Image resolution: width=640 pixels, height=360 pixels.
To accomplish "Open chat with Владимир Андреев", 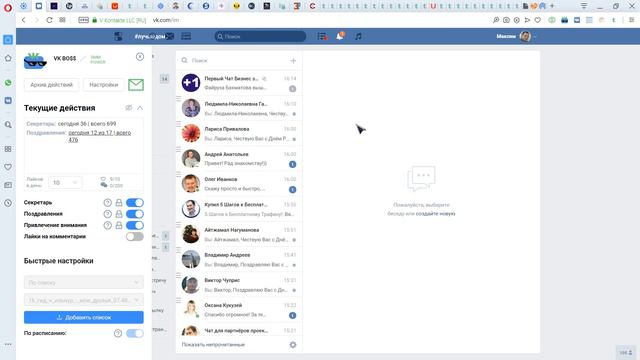I will [239, 259].
